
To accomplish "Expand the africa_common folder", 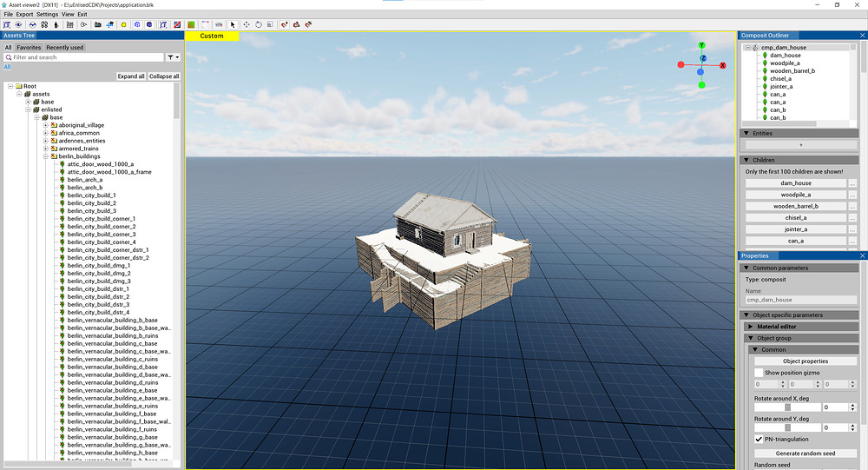I will 46,133.
